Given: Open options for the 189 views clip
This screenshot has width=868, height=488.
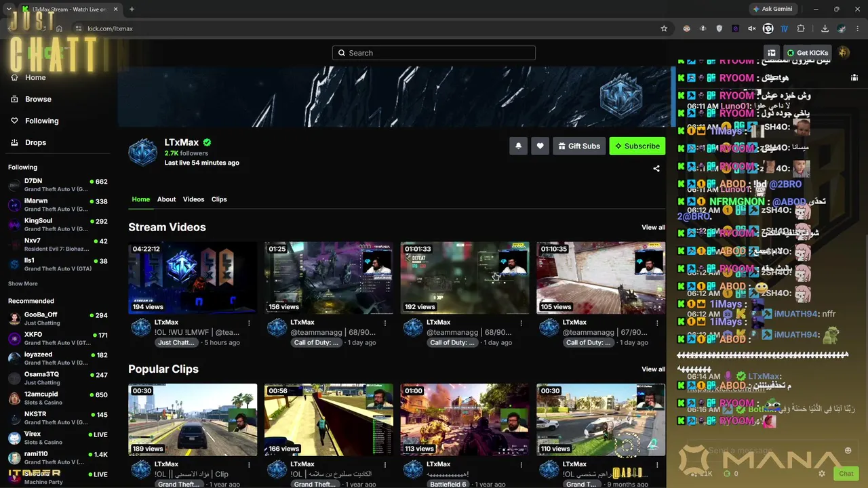Looking at the screenshot, I should pos(249,464).
